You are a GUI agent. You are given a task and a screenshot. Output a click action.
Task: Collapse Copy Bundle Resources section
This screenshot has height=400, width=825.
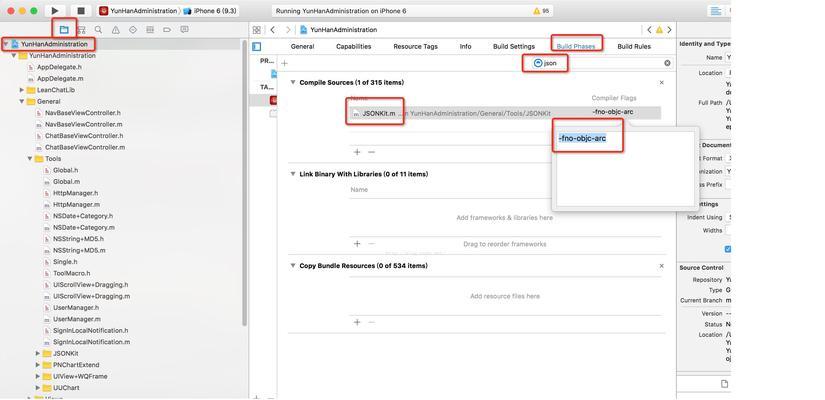pyautogui.click(x=293, y=266)
